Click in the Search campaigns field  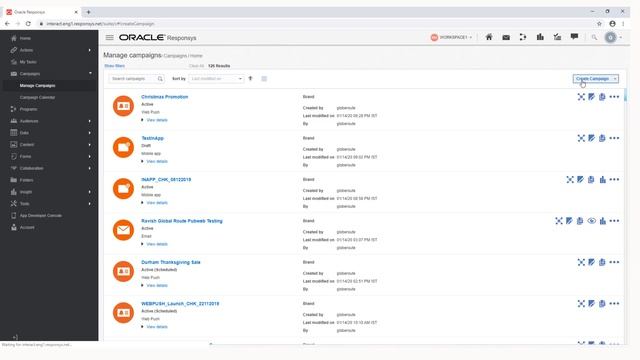tap(132, 79)
